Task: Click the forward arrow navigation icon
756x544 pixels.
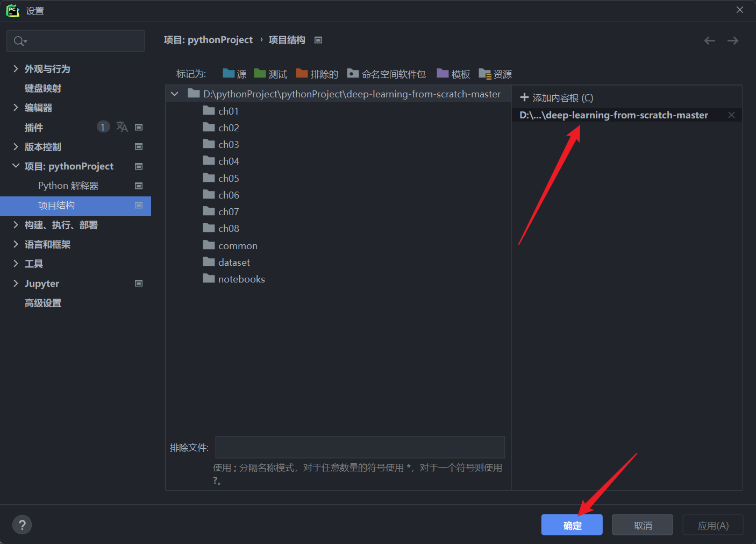Action: click(732, 40)
